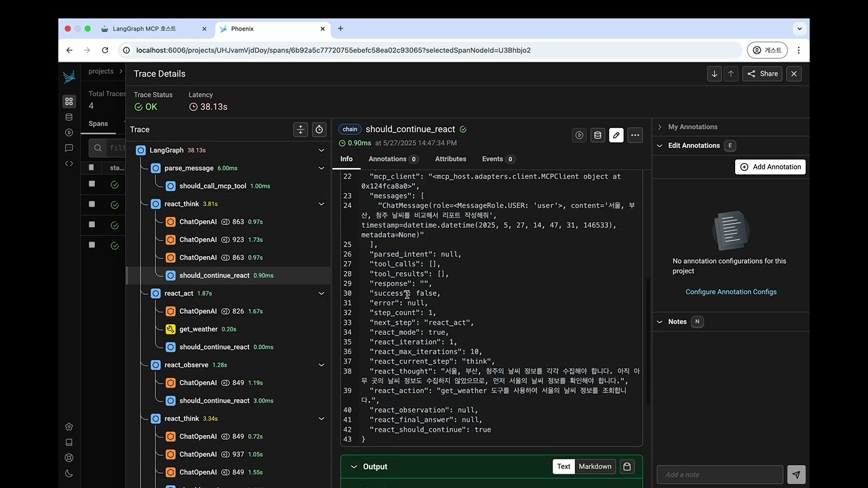Image resolution: width=868 pixels, height=488 pixels.
Task: Open the 게스트 profile button
Action: [x=767, y=50]
